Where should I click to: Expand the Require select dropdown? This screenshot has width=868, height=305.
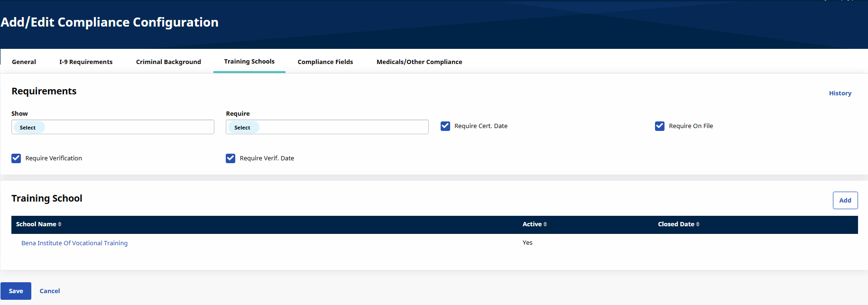[x=327, y=127]
